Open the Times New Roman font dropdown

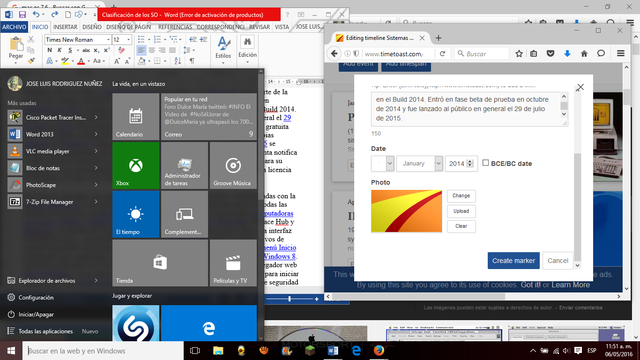point(108,40)
